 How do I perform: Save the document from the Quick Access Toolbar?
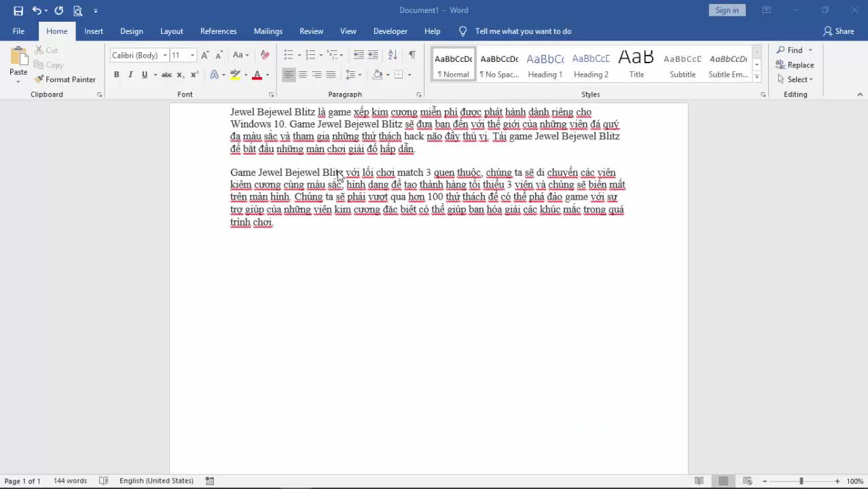(18, 10)
